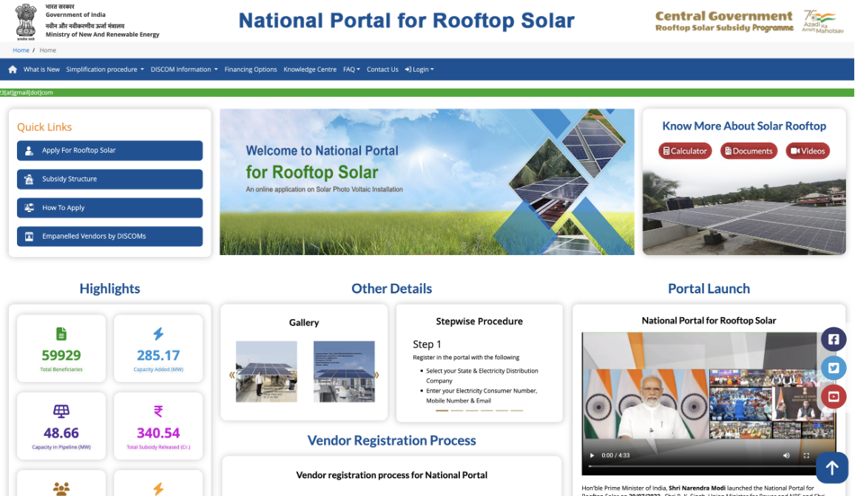The height and width of the screenshot is (504, 855).
Task: Open Contact Us menu item
Action: click(x=382, y=69)
